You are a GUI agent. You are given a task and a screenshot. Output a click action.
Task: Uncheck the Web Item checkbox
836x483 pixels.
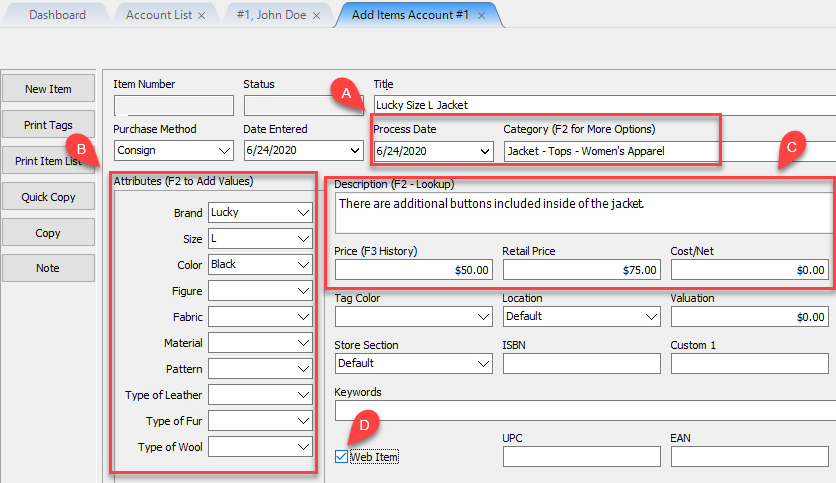341,457
